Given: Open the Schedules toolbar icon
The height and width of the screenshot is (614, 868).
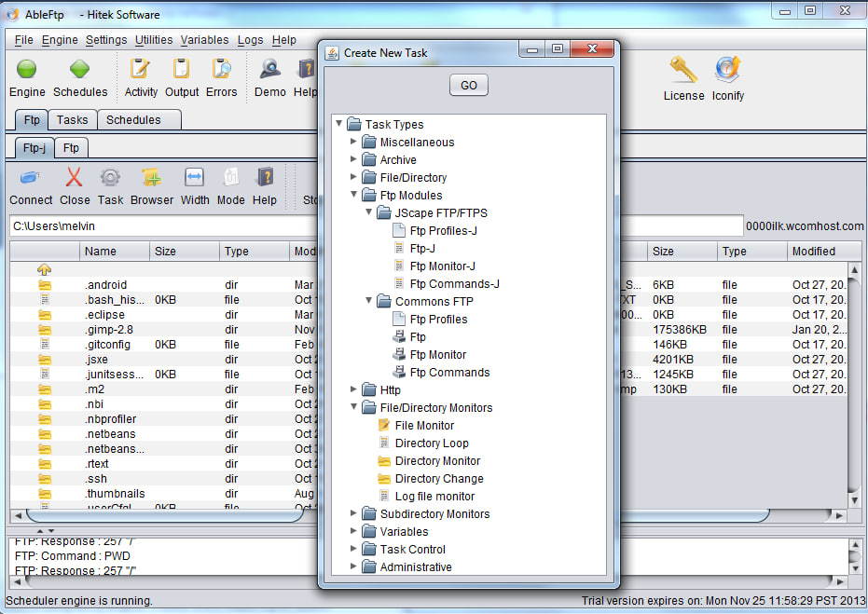Looking at the screenshot, I should (80, 69).
